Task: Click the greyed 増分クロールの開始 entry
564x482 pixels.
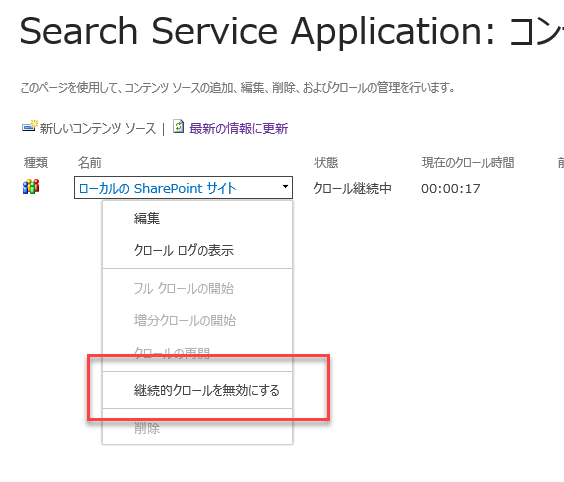Action: tap(185, 320)
